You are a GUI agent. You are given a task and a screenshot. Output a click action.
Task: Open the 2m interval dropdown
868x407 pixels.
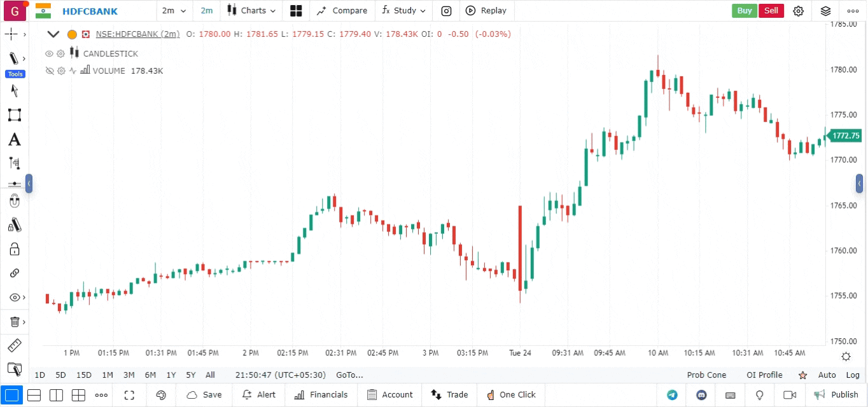(174, 11)
